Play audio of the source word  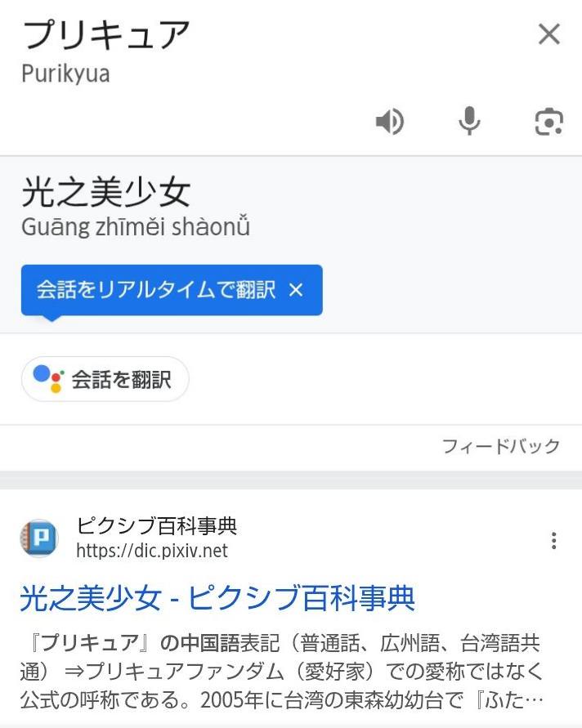tap(390, 122)
